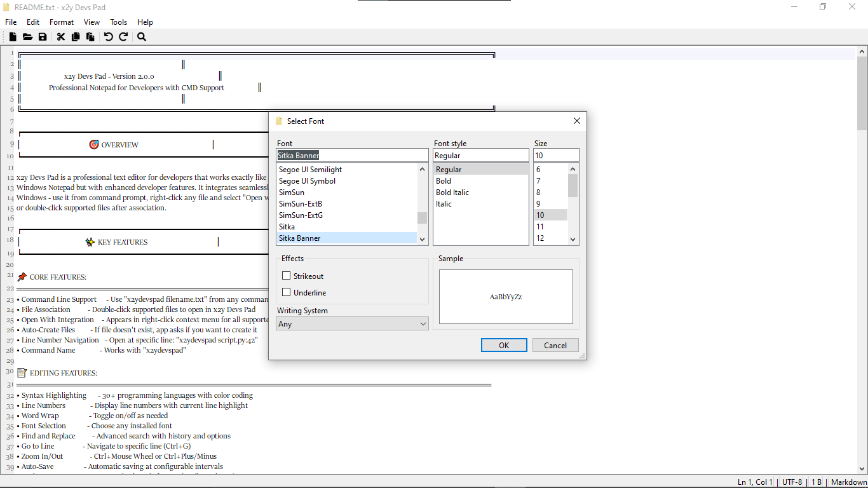Click the dialog resize grip corner
868x488 pixels.
582,356
